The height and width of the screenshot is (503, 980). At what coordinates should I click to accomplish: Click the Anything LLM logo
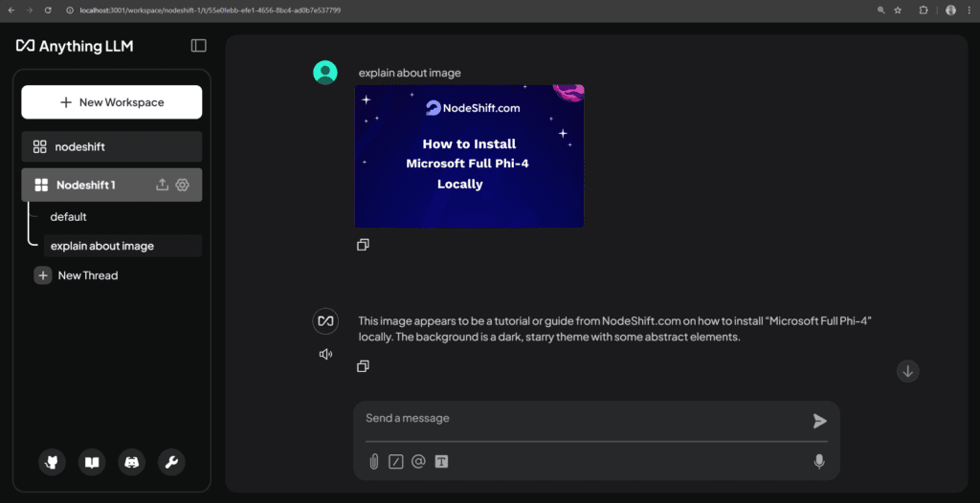pos(75,46)
